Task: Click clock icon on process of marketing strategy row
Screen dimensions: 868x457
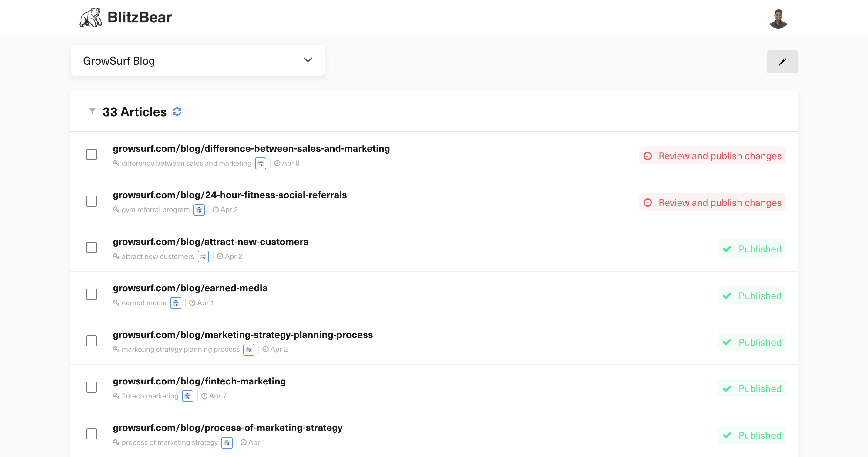Action: [243, 442]
